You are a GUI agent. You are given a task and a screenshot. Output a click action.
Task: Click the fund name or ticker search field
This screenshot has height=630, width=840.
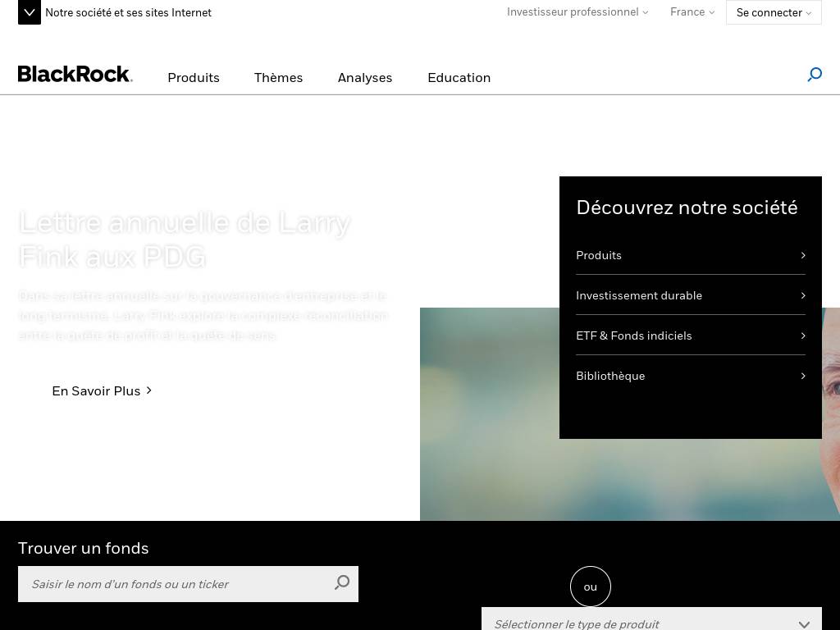click(172, 584)
